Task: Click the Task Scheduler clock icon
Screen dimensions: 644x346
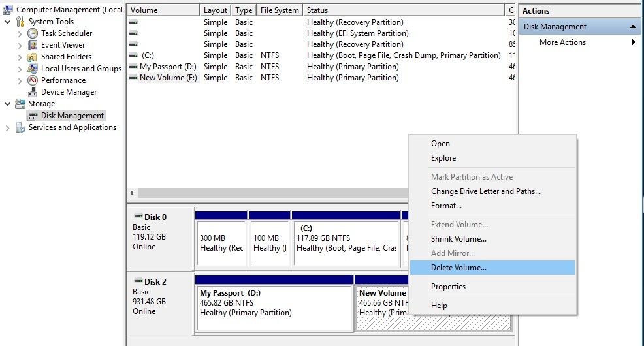Action: 33,33
